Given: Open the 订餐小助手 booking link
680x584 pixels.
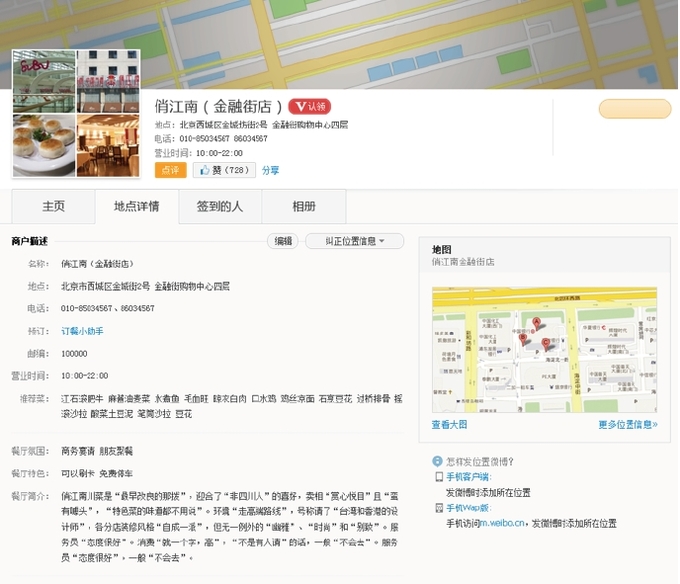Looking at the screenshot, I should coord(82,331).
